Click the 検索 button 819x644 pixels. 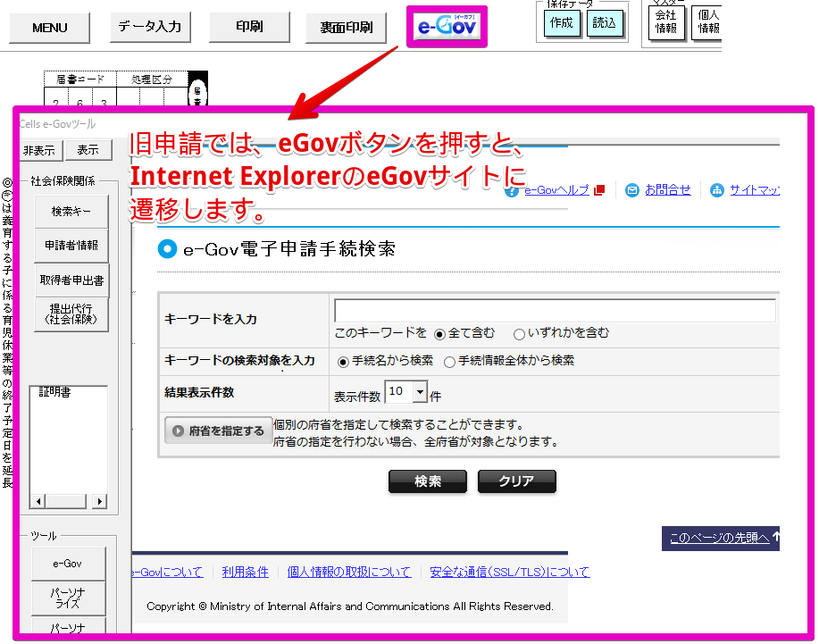click(428, 481)
